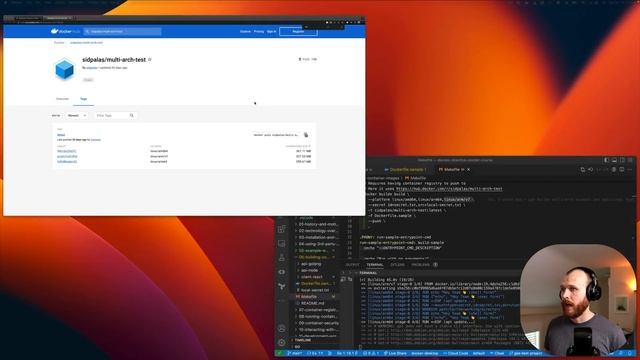Image resolution: width=640 pixels, height=360 pixels.
Task: Select the Tags tab
Action: pyautogui.click(x=83, y=99)
